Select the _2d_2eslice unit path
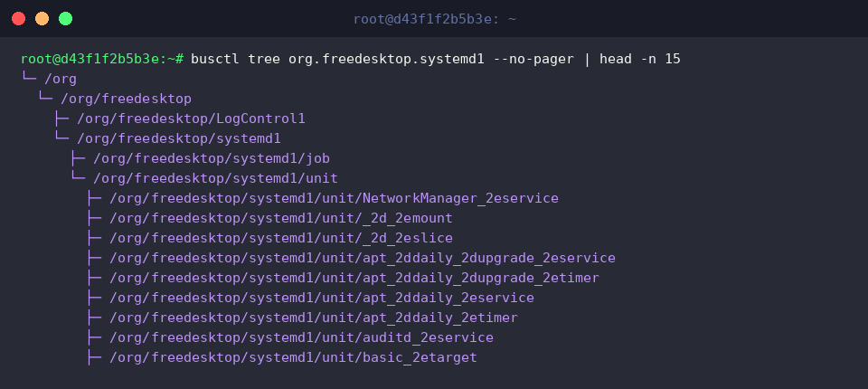 coord(281,238)
